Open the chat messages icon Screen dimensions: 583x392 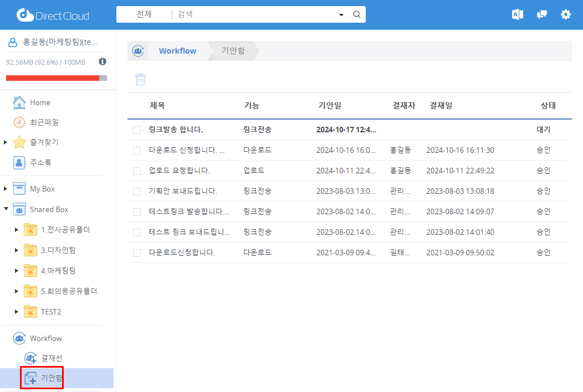pyautogui.click(x=541, y=15)
